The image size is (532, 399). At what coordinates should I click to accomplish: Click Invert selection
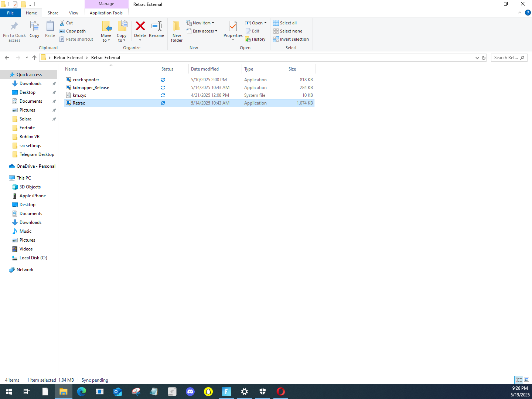pyautogui.click(x=291, y=39)
